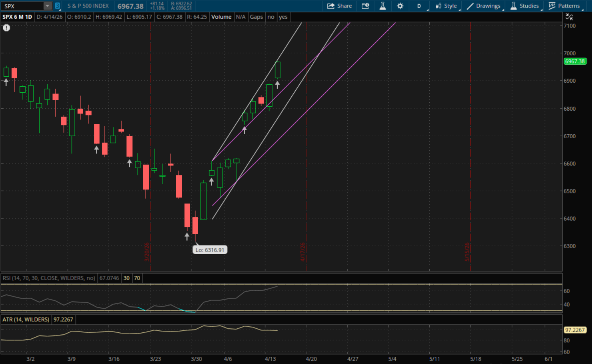Click the collapse arrows icon above price axis

(x=569, y=17)
